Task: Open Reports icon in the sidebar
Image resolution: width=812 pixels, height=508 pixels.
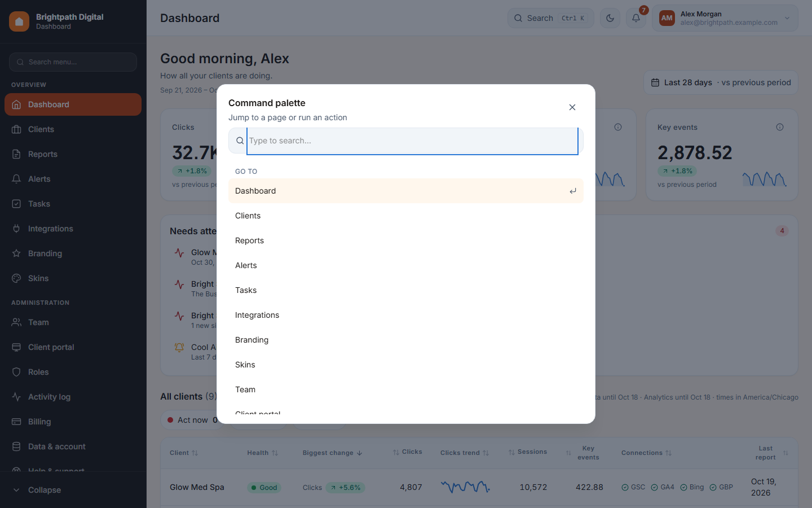Action: pyautogui.click(x=16, y=154)
